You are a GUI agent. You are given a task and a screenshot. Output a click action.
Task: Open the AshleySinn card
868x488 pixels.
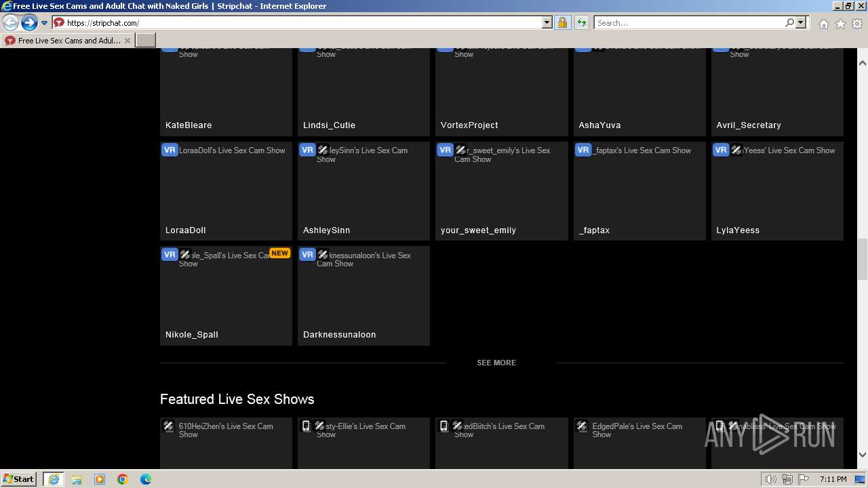coord(363,191)
